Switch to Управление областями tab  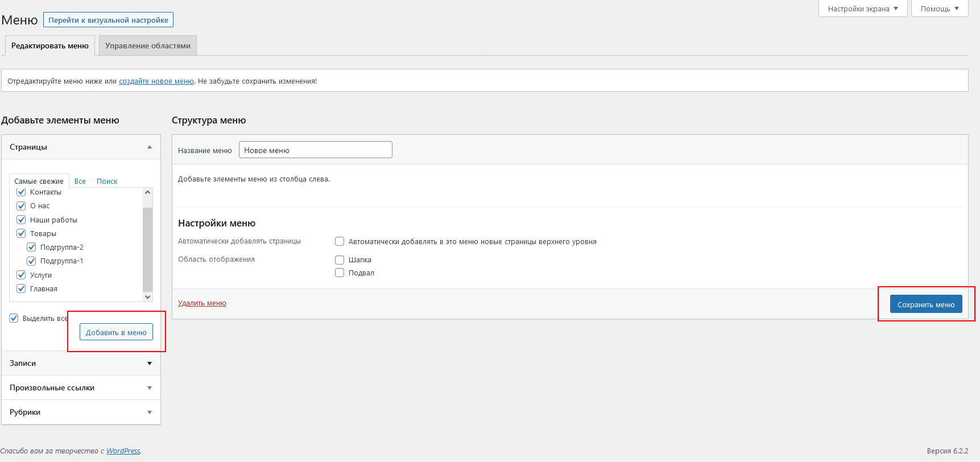click(148, 46)
